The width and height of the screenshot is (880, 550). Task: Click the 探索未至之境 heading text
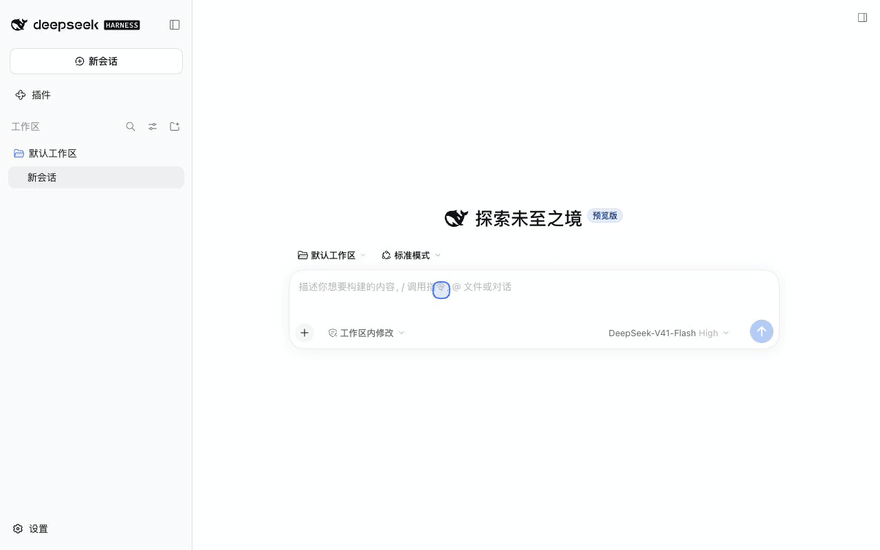point(528,218)
